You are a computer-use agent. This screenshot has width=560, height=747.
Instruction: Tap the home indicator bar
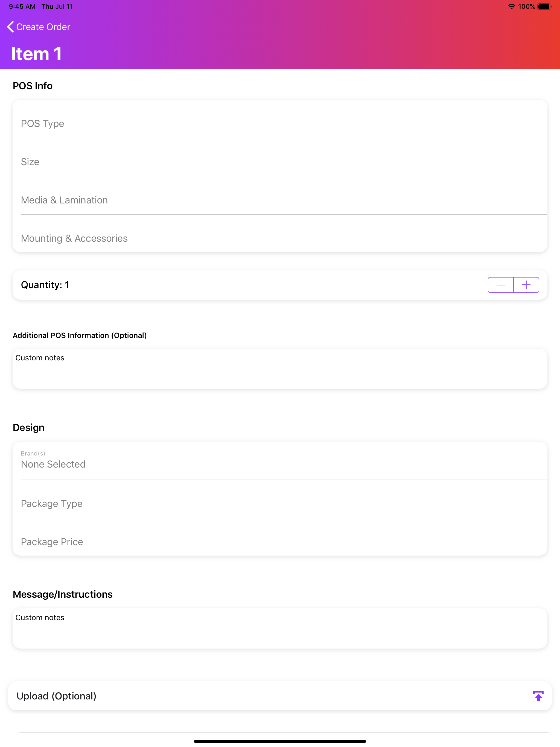click(280, 741)
